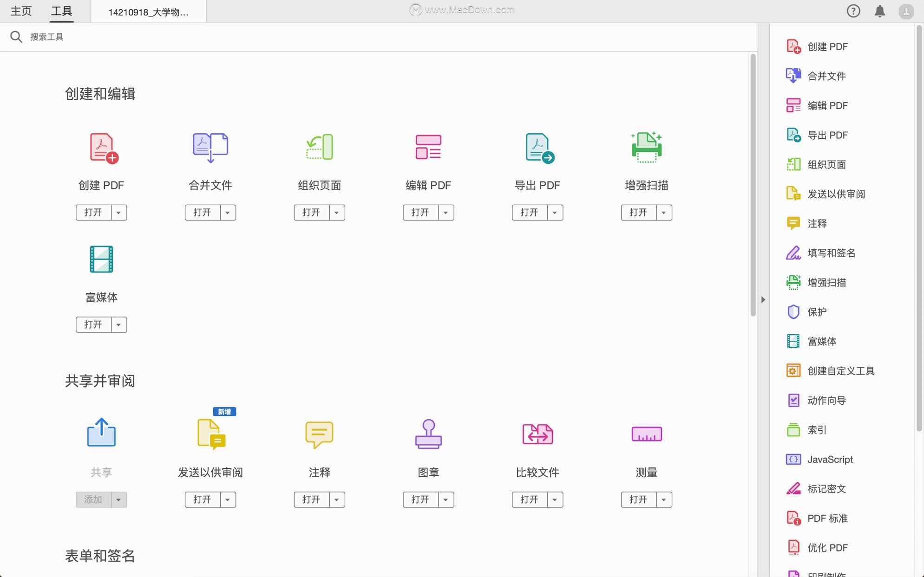Collapse the right tools pane arrow
Screen dimensions: 924x577
(x=763, y=300)
